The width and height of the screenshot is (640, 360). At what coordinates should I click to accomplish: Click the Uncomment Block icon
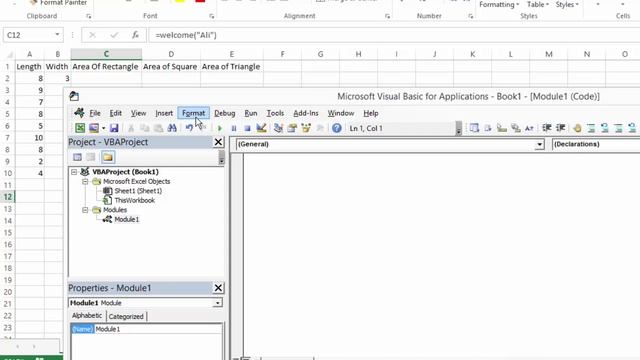[x=605, y=128]
